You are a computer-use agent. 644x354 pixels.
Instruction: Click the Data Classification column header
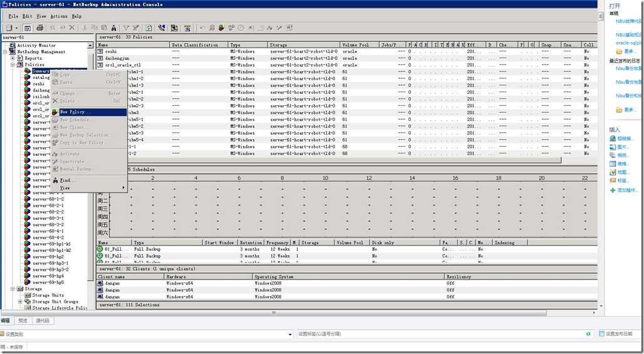point(199,44)
